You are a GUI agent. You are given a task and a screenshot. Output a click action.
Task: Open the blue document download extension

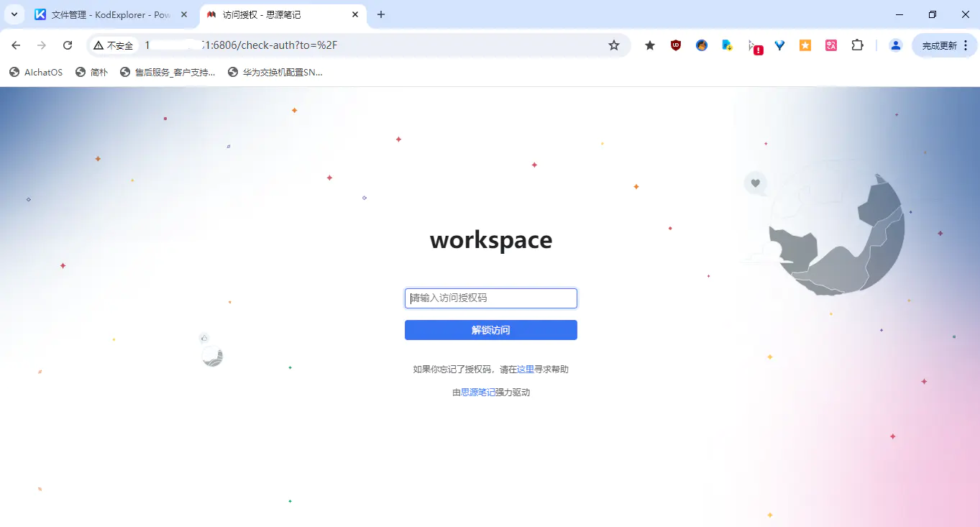[728, 45]
